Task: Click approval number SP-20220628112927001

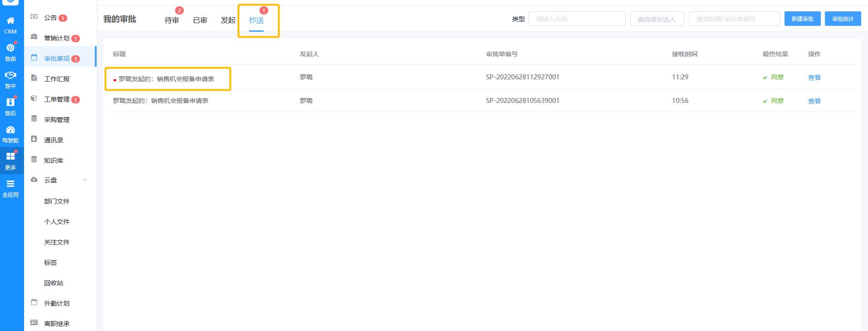Action: pyautogui.click(x=522, y=77)
